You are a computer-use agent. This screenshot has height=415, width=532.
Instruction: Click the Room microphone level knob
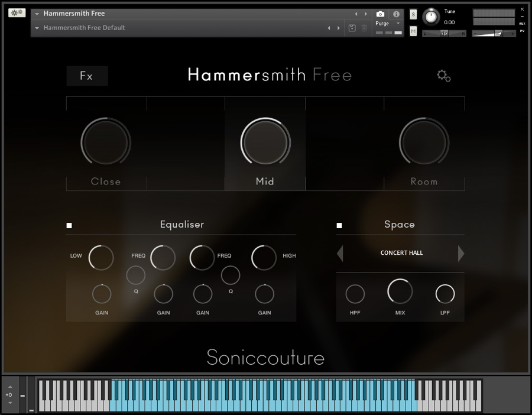point(424,142)
